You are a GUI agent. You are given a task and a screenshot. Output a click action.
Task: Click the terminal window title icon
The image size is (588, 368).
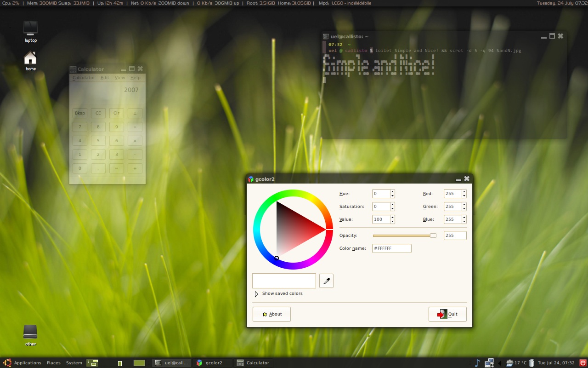tap(326, 36)
